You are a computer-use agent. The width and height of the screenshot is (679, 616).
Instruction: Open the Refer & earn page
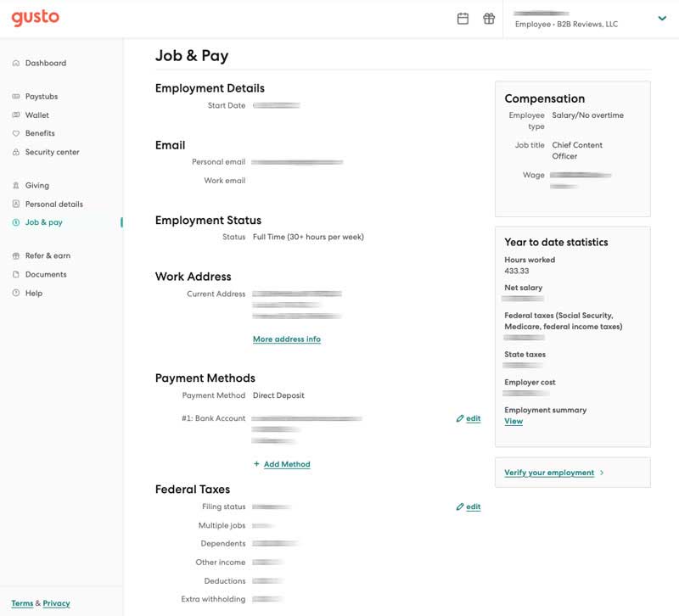point(42,255)
